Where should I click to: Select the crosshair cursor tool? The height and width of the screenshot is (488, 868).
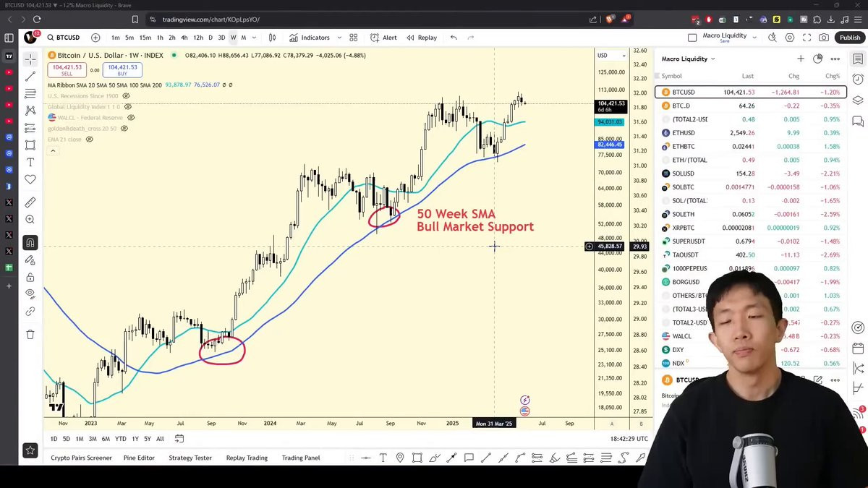tap(30, 59)
